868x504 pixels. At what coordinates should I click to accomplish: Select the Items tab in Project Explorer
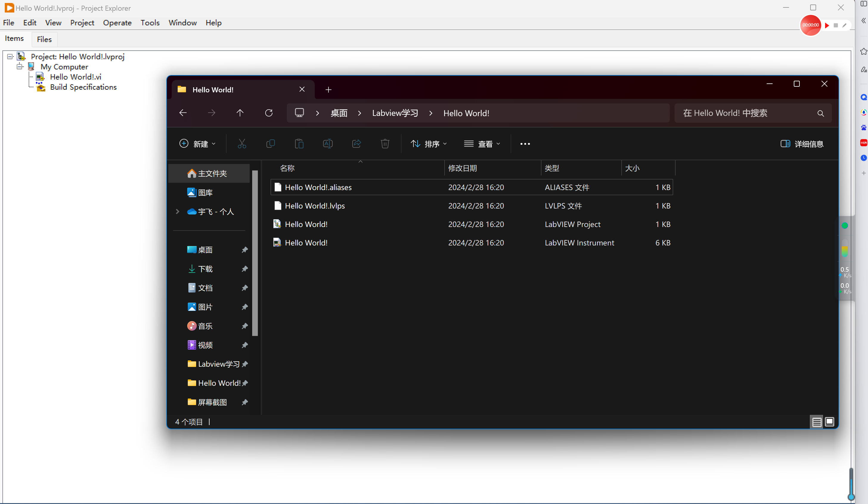pos(14,38)
